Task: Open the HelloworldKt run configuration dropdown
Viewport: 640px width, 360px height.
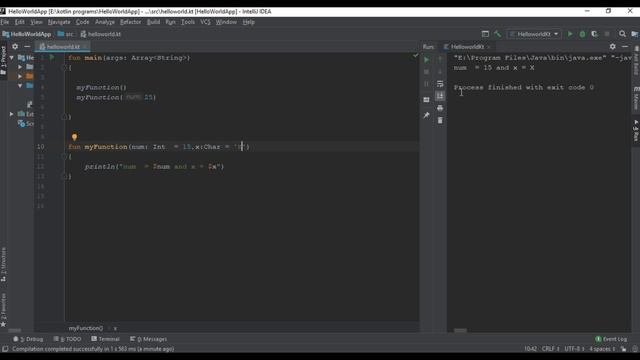Action: [534, 34]
